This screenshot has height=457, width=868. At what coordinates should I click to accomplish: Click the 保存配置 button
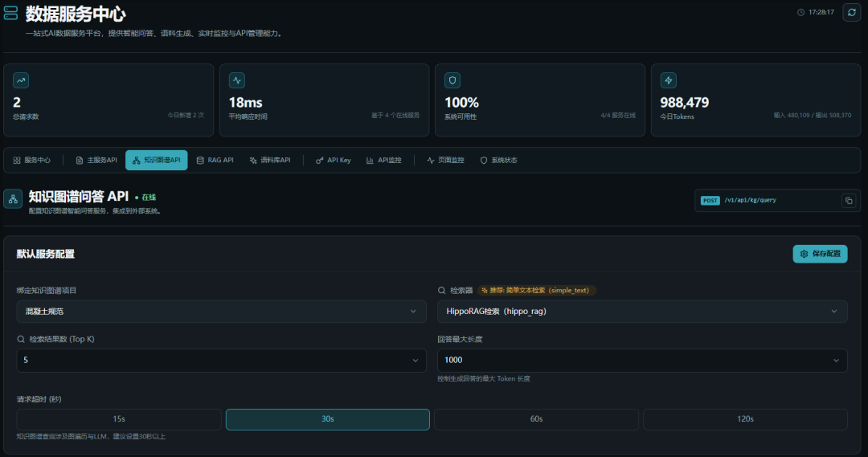820,254
